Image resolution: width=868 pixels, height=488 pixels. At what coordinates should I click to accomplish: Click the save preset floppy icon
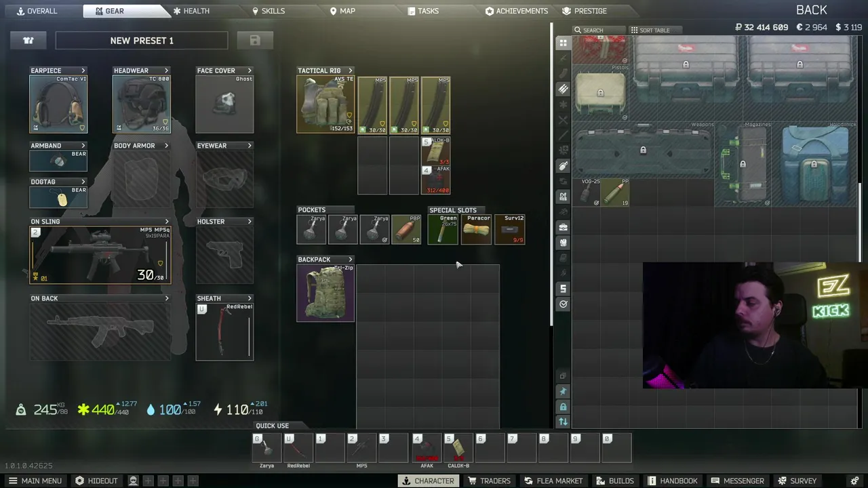point(255,41)
